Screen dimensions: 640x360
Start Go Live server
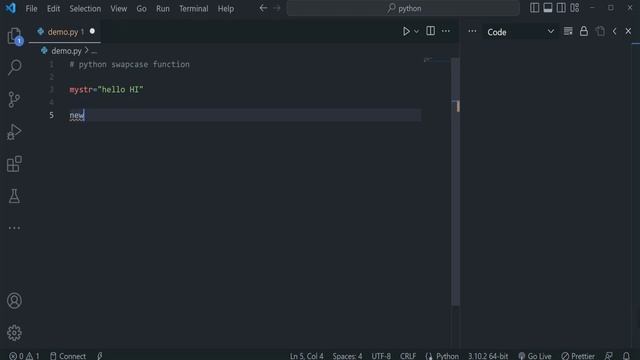[535, 356]
